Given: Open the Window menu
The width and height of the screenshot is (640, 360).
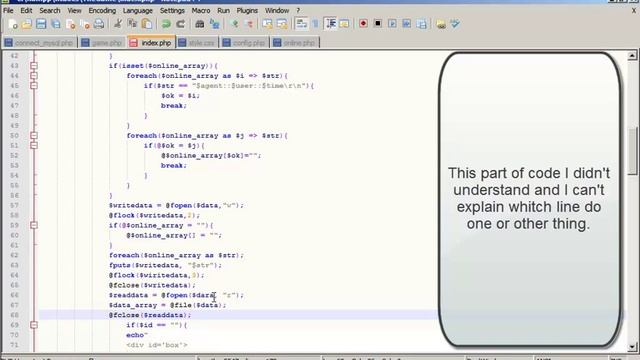Looking at the screenshot, I should pyautogui.click(x=277, y=11).
